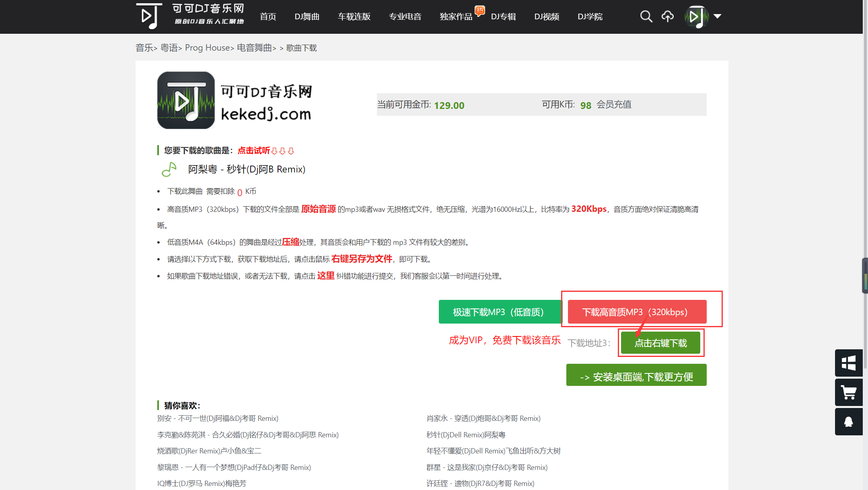Open 秒针(DjDell Remix)阿梨粤 song
The image size is (868, 490).
tap(466, 435)
